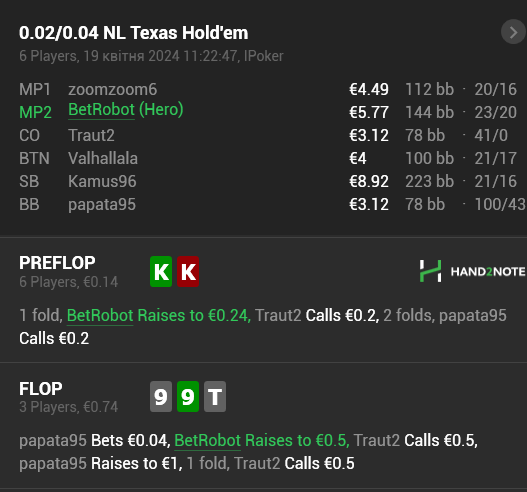This screenshot has width=527, height=492.
Task: Click the first gray 9 flop card
Action: click(x=161, y=397)
